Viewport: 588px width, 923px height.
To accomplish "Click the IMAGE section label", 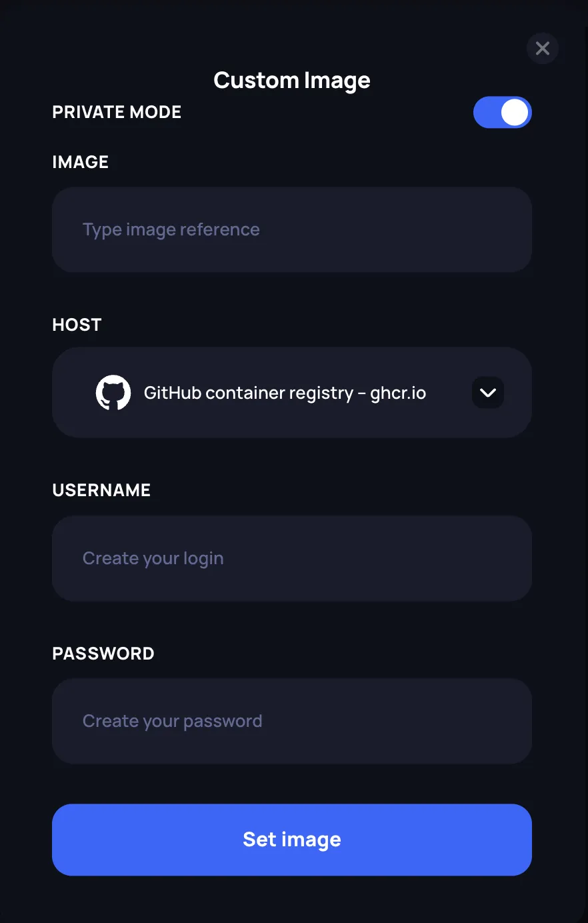I will [80, 161].
